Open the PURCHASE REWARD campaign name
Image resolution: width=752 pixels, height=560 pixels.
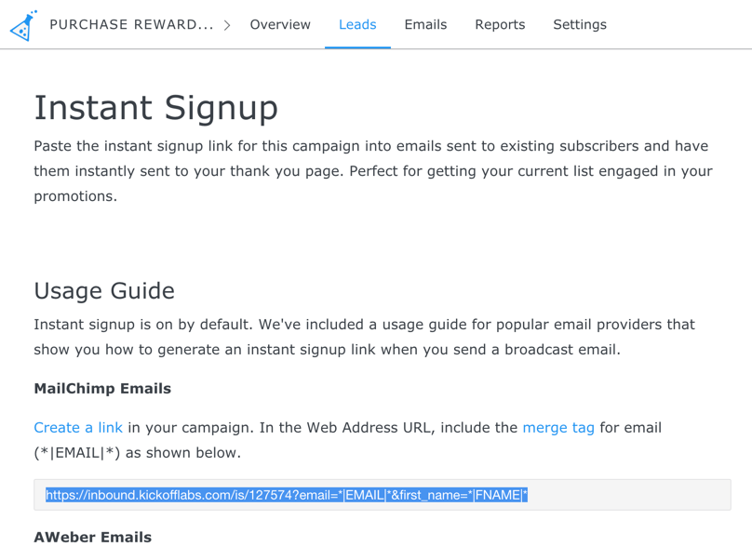[131, 25]
